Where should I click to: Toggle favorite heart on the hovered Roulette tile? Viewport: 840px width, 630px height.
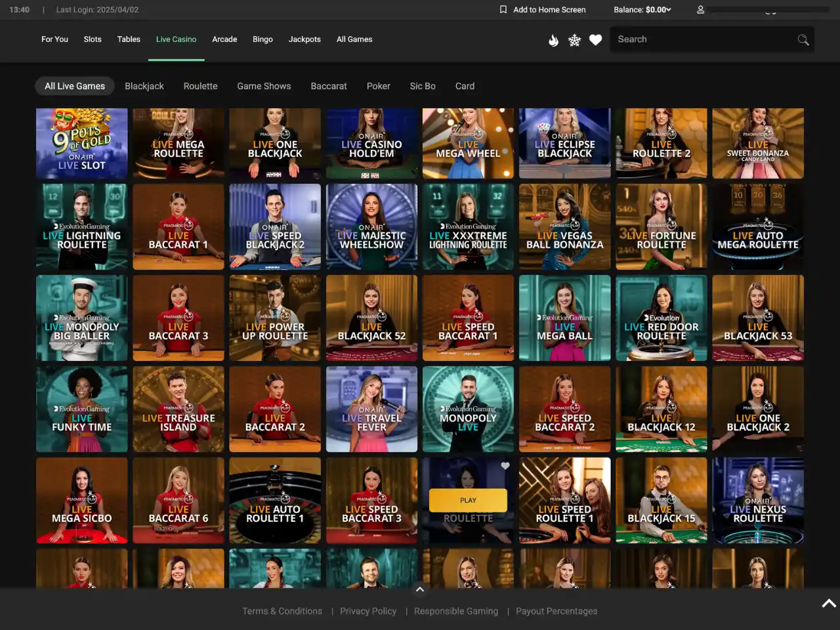point(505,466)
